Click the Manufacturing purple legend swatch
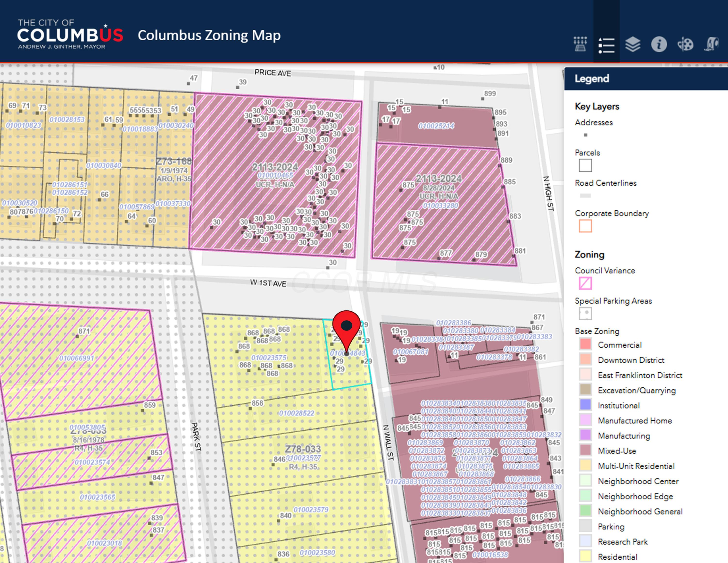The height and width of the screenshot is (563, 728). coord(585,435)
